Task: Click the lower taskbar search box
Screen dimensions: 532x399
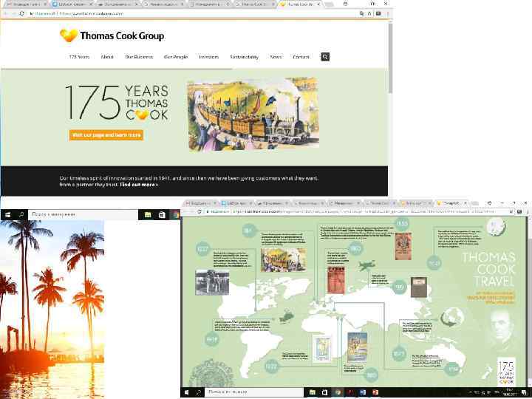Action: [254, 392]
